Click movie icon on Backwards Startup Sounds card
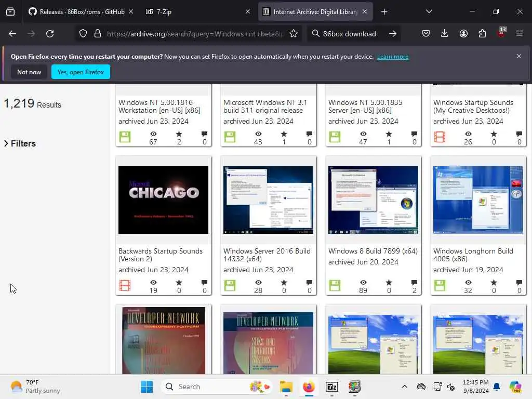532x399 pixels. click(x=125, y=285)
